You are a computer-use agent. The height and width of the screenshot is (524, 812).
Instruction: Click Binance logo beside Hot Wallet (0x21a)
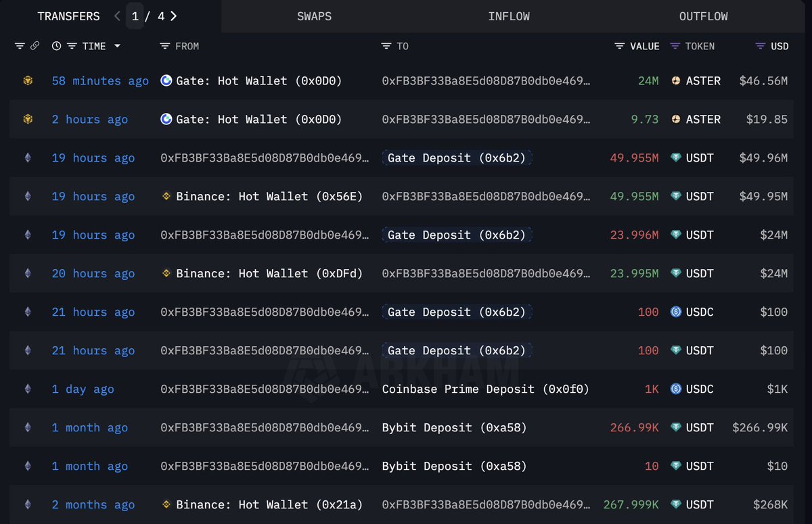[x=166, y=504]
